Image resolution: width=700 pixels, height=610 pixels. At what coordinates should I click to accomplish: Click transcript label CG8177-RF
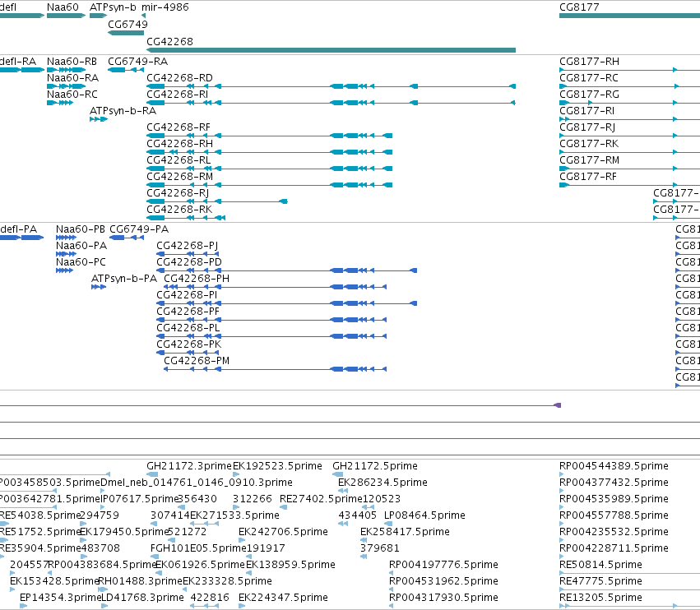[588, 177]
